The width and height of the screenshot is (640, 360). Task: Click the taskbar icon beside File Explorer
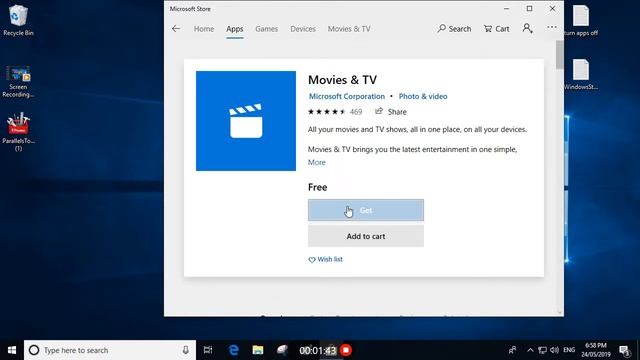[282, 350]
